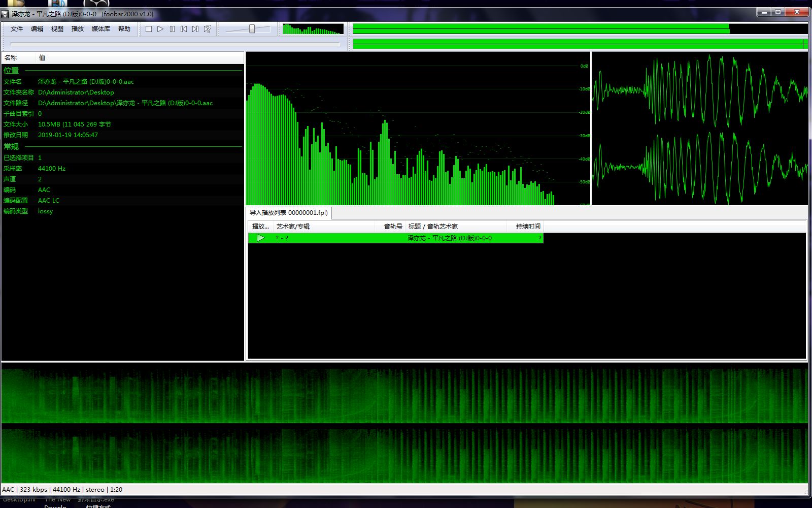Image resolution: width=812 pixels, height=508 pixels.
Task: Click the 值 header in the properties panel
Action: (x=140, y=57)
